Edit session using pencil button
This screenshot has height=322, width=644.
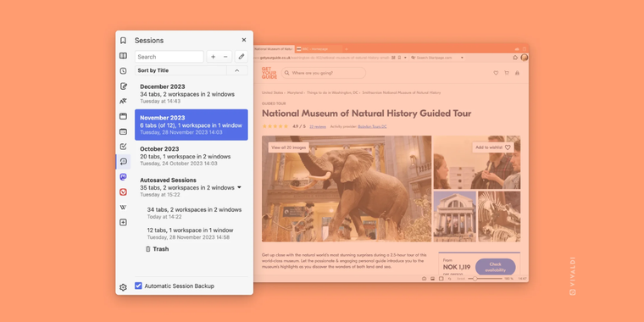point(241,57)
